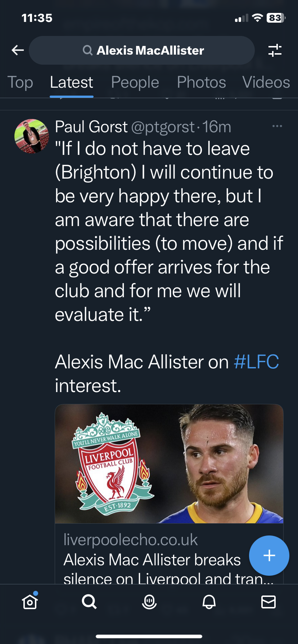
Task: Open the Photos tab
Action: click(201, 82)
